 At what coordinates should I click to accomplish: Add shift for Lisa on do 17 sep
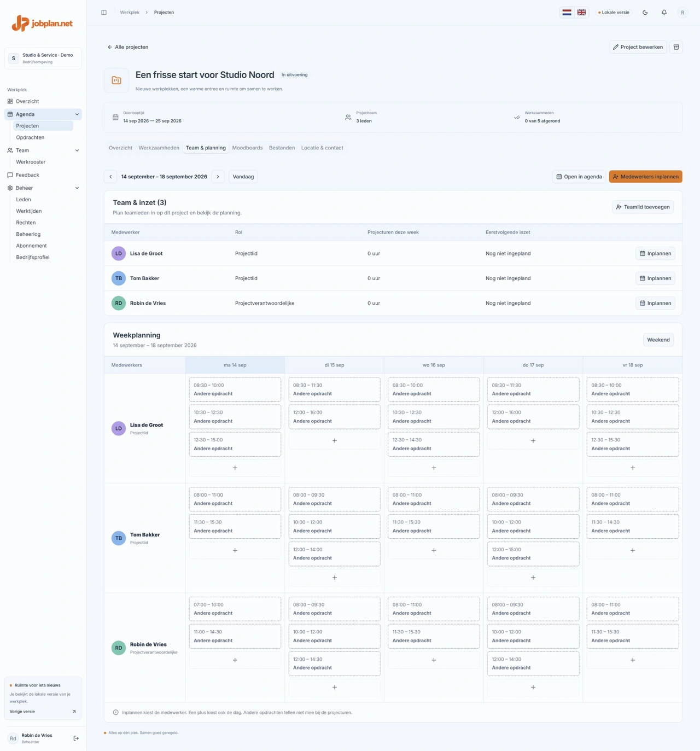click(533, 440)
